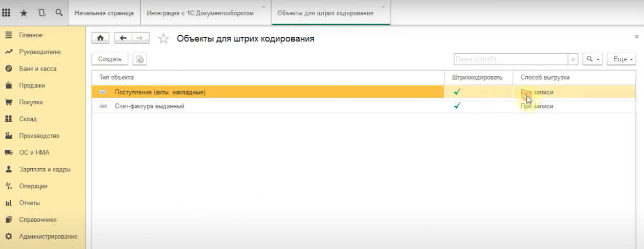Viewport: 644px width, 249px height.
Task: Click the Покупки cart icon
Action: point(8,102)
